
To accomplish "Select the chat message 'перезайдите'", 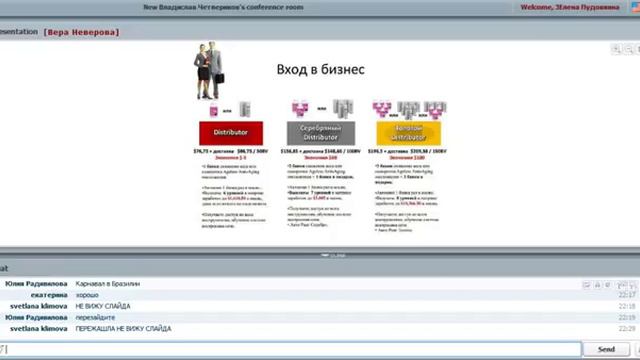I will click(95, 318).
